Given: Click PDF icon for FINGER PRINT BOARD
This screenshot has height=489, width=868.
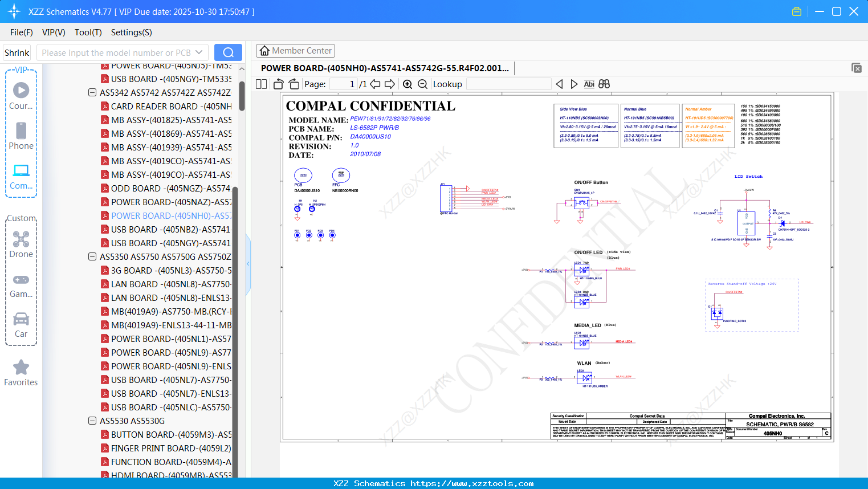Looking at the screenshot, I should (105, 448).
